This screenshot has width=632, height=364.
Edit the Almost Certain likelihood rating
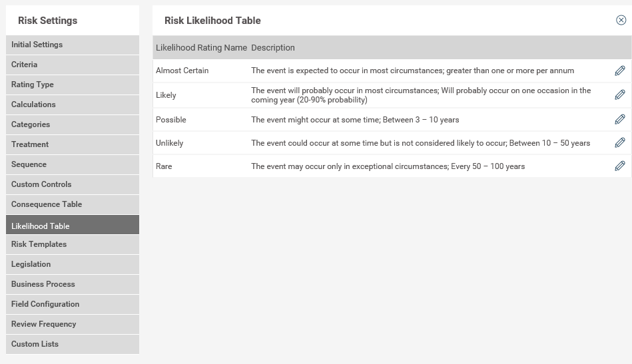pos(619,71)
